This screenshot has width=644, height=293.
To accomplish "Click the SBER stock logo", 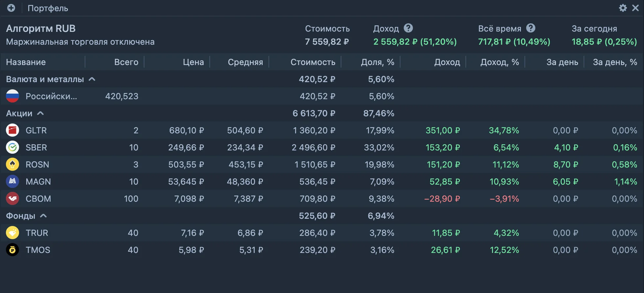I will coord(12,147).
